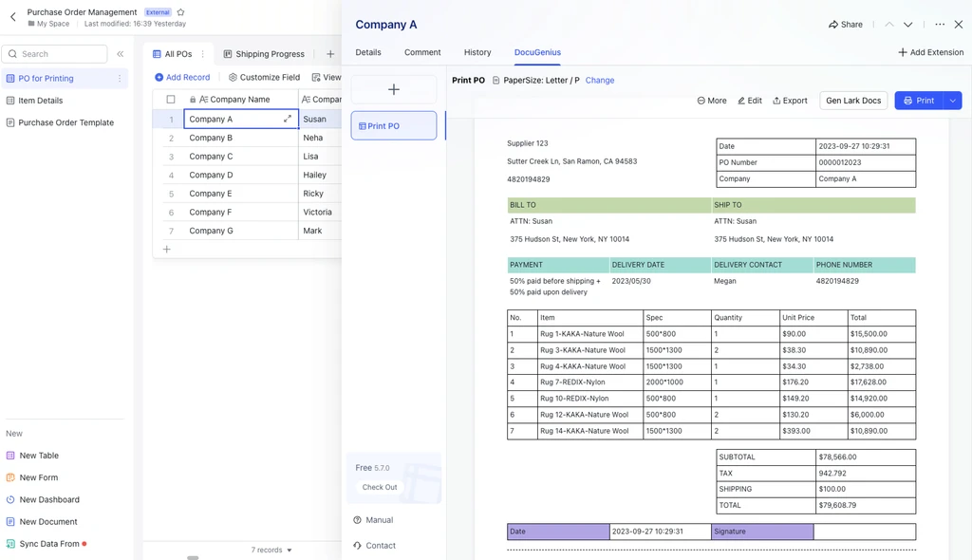Collapse the left sidebar with the double chevron
This screenshot has height=560, width=972.
coord(121,54)
